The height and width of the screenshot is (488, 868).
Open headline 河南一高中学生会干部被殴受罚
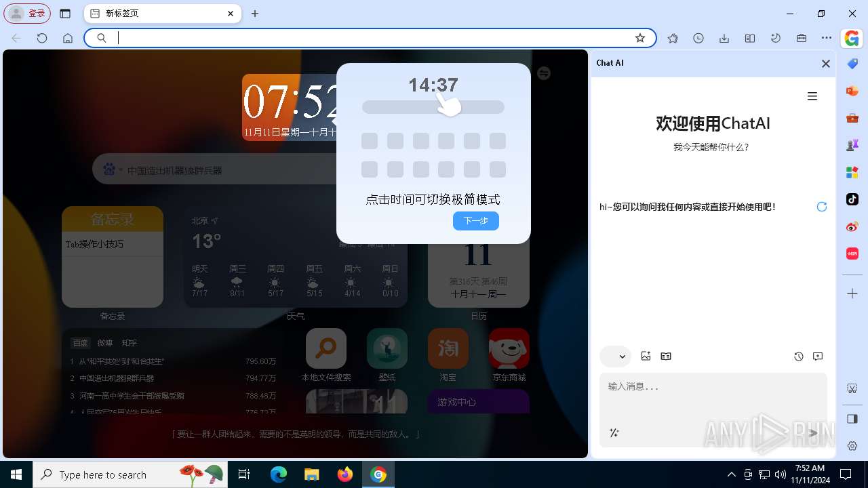pos(132,395)
